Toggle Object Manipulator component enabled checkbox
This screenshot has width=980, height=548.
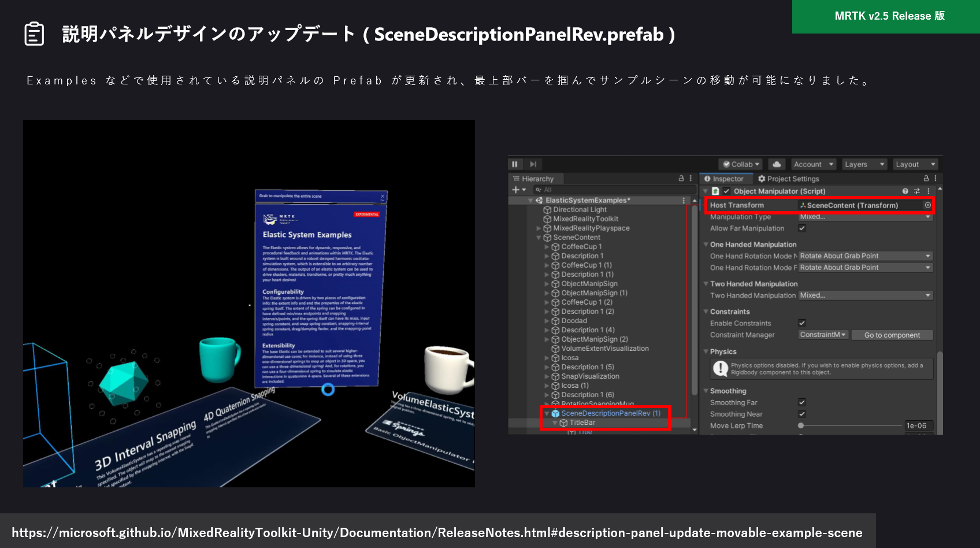[x=726, y=191]
